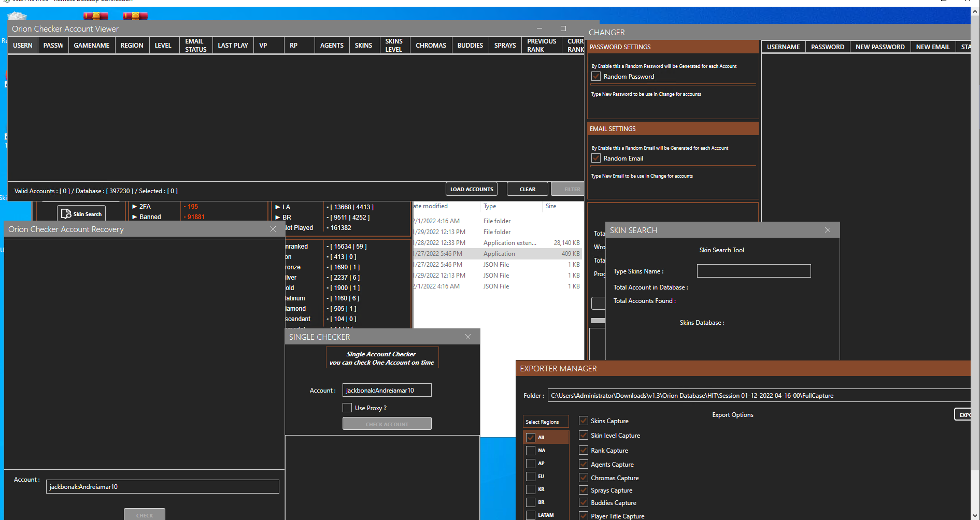This screenshot has width=980, height=520.
Task: Select the EU region checkbox
Action: point(531,476)
